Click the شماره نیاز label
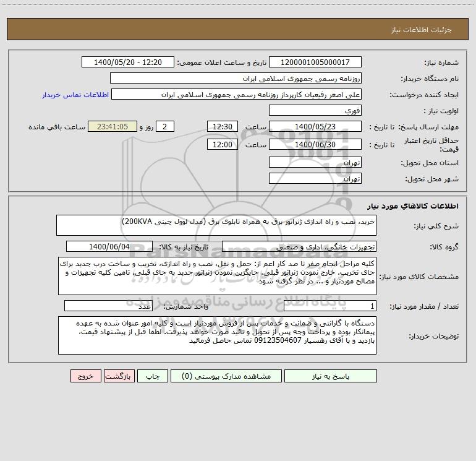 pyautogui.click(x=441, y=63)
